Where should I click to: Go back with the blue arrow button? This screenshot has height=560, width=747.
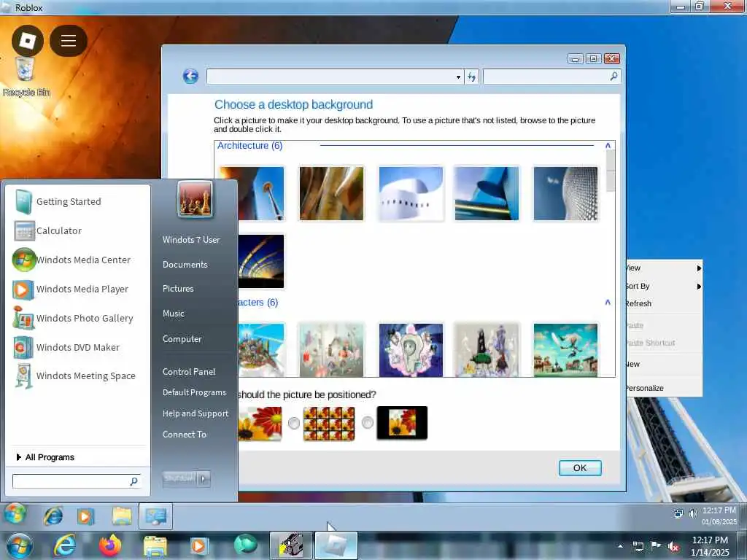(x=190, y=76)
